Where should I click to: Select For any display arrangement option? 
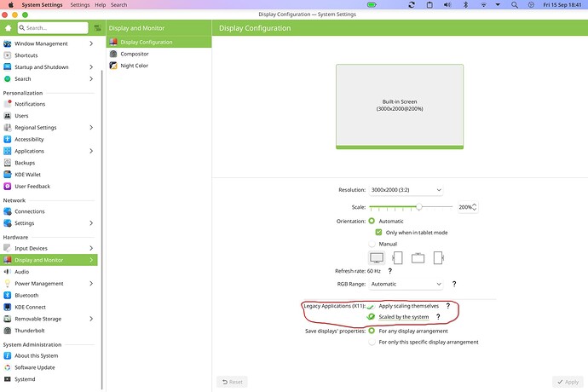coord(372,331)
